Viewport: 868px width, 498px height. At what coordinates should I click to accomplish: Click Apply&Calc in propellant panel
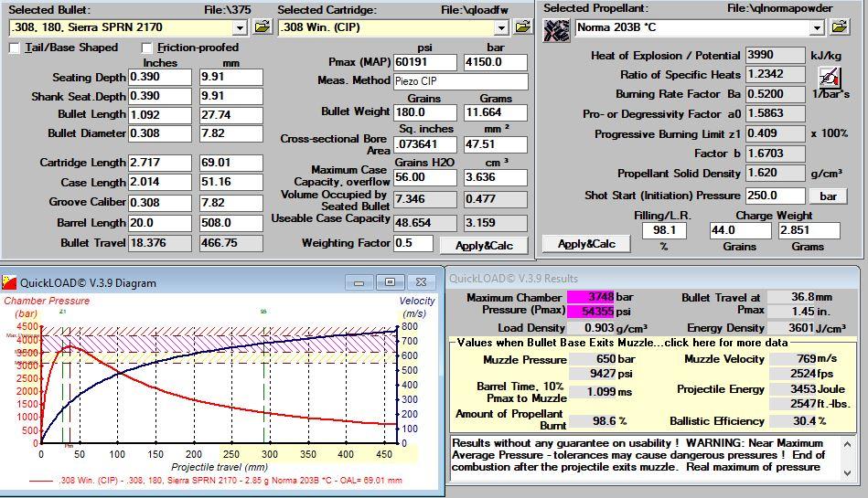coord(586,243)
